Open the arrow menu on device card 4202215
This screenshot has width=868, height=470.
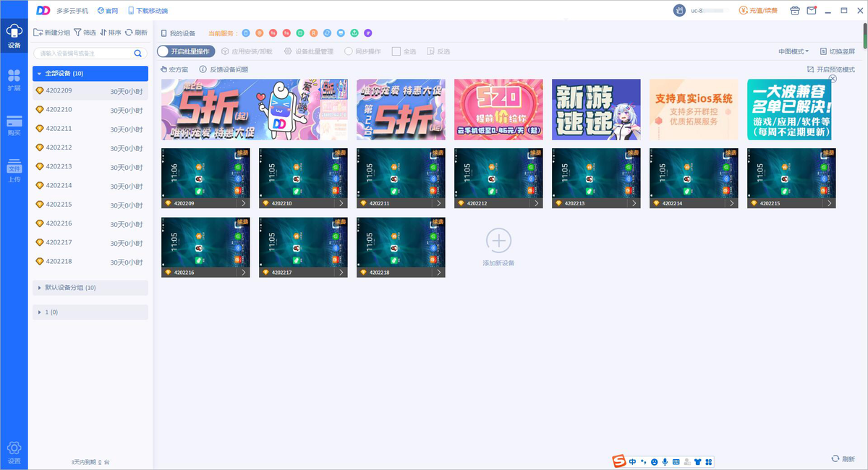pyautogui.click(x=830, y=204)
